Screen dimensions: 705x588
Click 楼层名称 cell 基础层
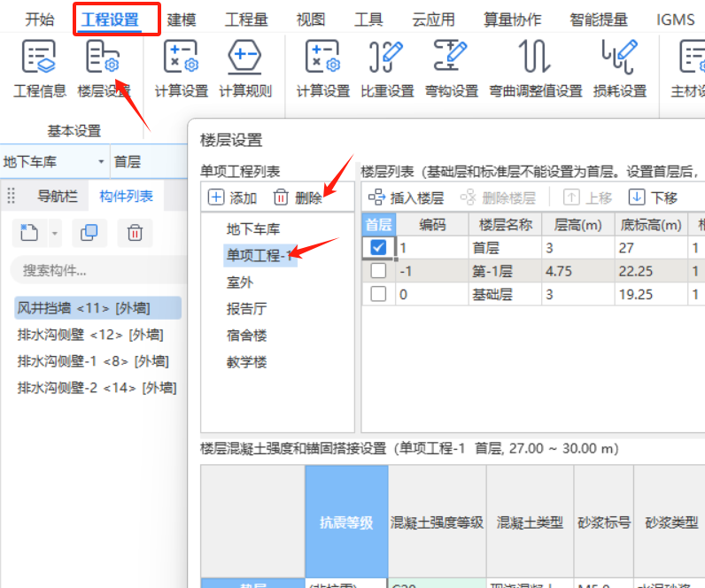pos(505,294)
